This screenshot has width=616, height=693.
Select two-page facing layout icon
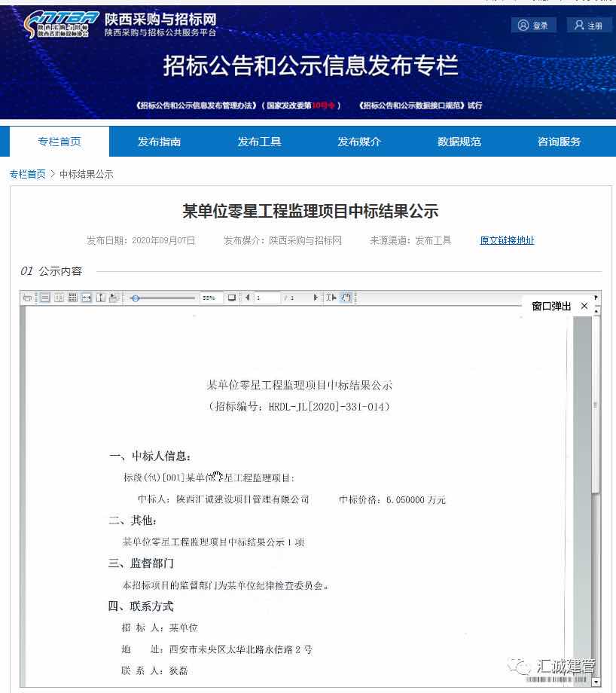(59, 298)
